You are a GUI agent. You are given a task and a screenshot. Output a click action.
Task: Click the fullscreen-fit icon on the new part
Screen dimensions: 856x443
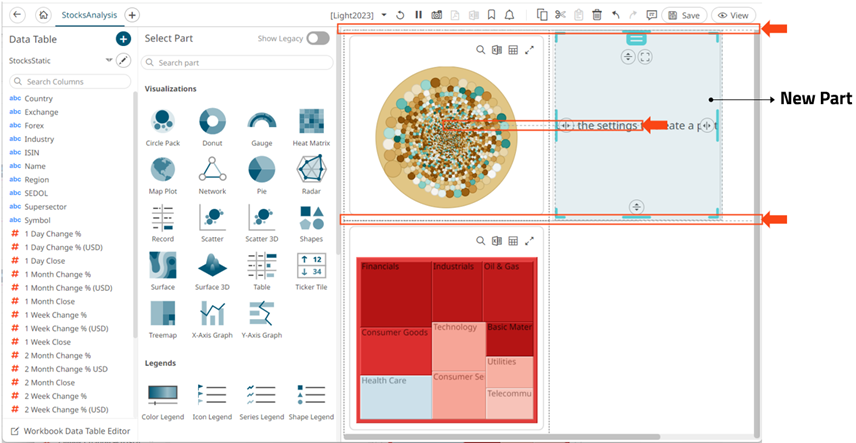(645, 57)
